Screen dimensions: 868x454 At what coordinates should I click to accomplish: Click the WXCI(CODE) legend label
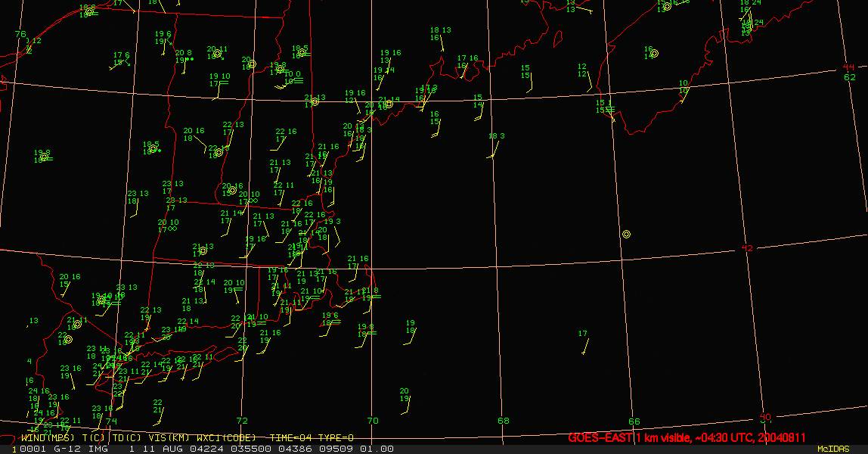(226, 438)
